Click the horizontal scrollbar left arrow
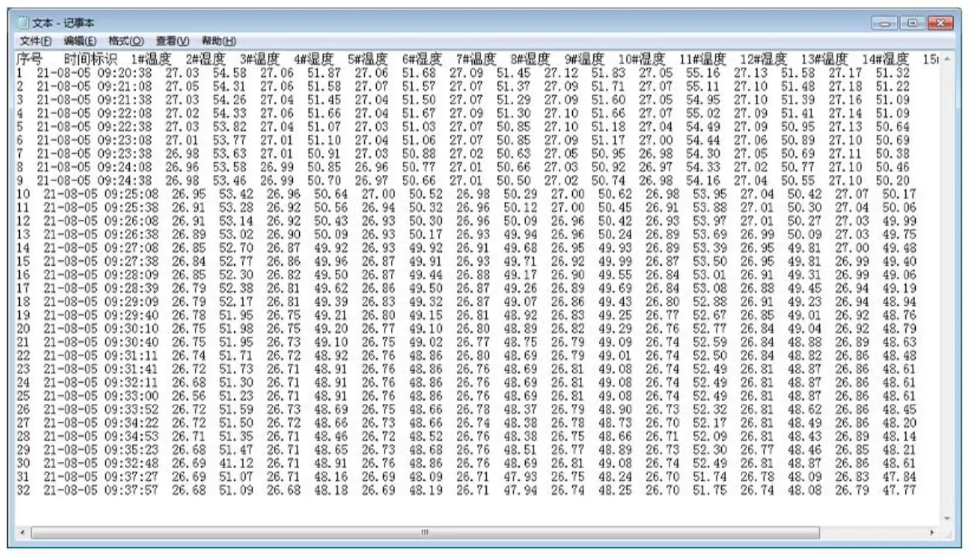Image resolution: width=980 pixels, height=557 pixels. (x=23, y=533)
